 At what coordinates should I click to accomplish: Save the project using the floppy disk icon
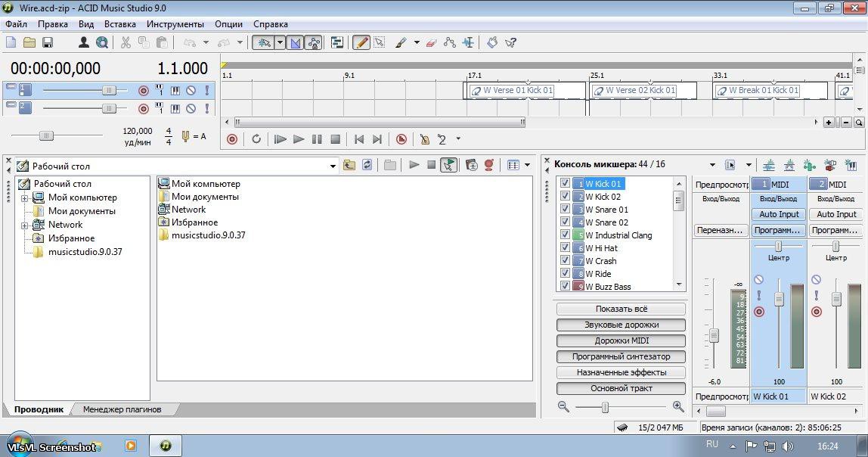(48, 42)
